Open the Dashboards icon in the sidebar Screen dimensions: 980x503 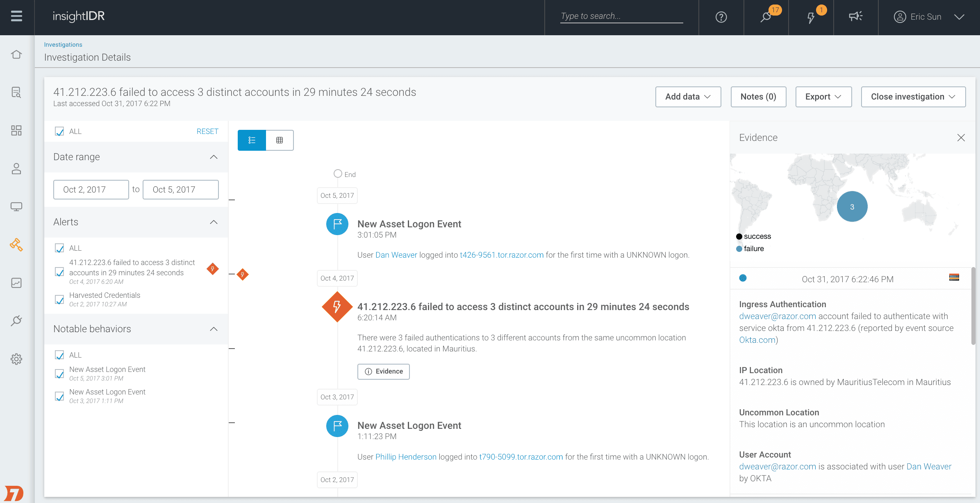coord(16,130)
